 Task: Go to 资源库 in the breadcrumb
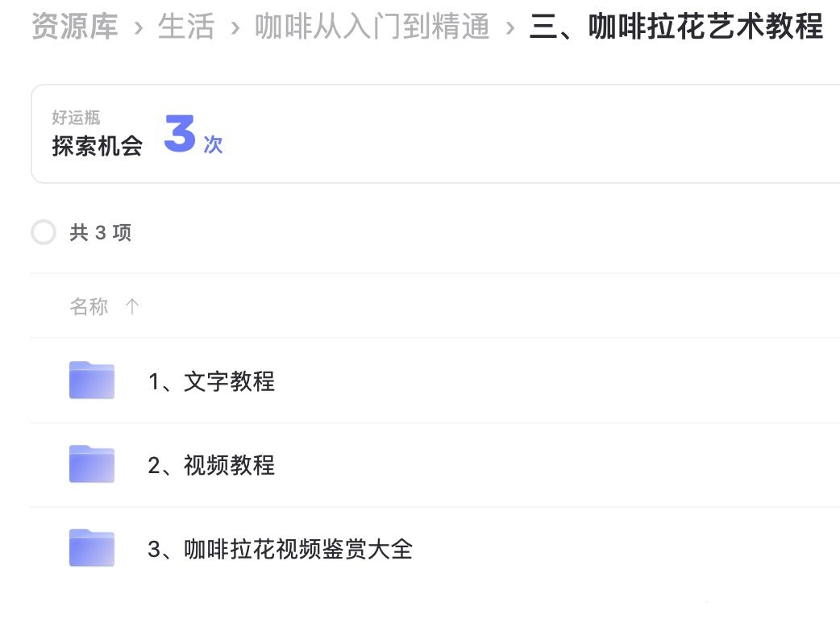click(74, 27)
